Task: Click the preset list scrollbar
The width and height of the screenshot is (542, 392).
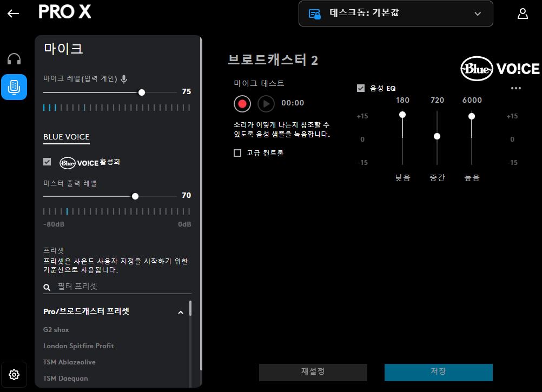Action: pos(190,308)
